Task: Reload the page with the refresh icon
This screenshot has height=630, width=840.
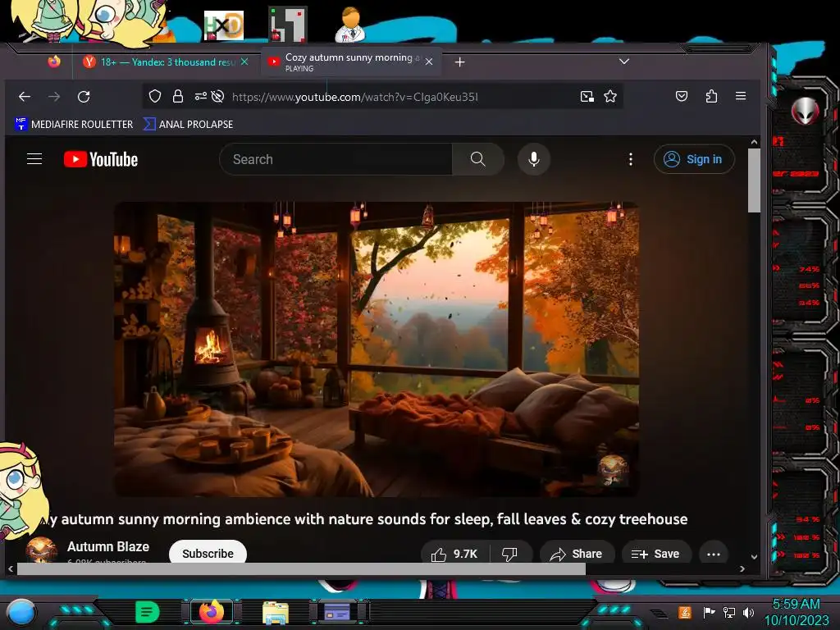Action: (x=84, y=97)
